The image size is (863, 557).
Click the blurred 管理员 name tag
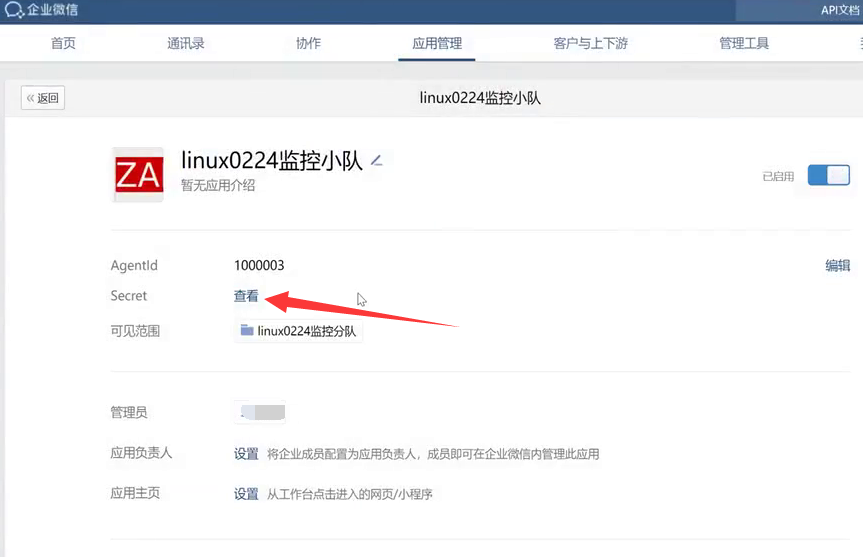(260, 412)
